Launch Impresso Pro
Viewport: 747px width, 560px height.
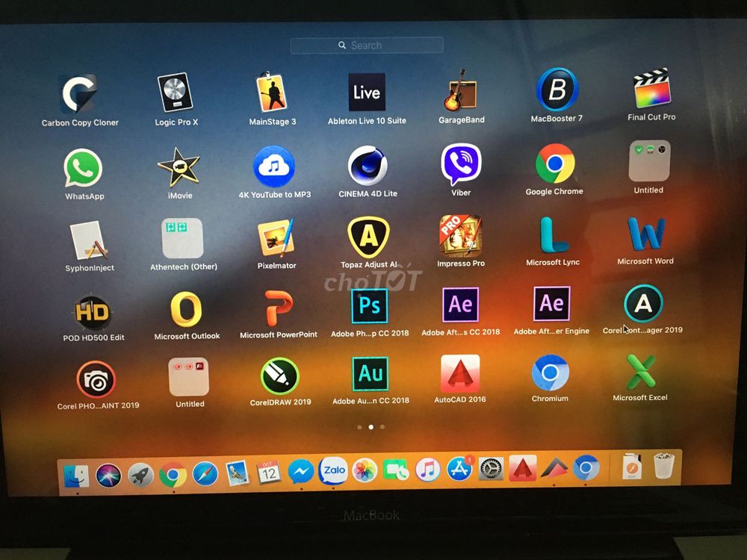(x=461, y=236)
